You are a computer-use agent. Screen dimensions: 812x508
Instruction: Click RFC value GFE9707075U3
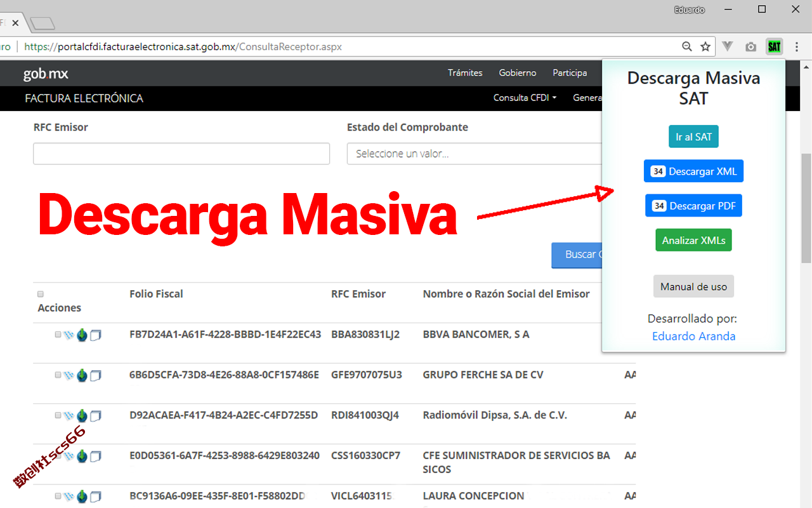click(x=367, y=375)
